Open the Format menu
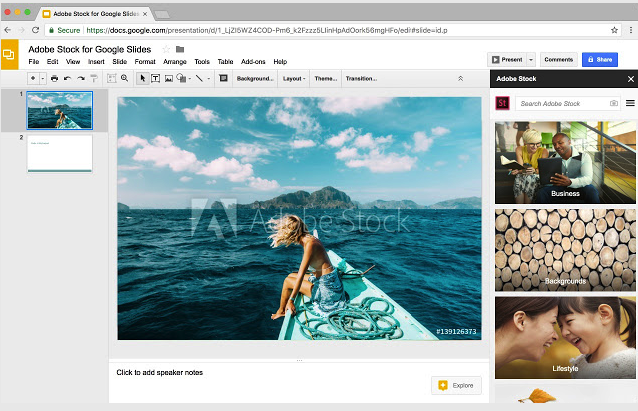638x411 pixels. 145,61
